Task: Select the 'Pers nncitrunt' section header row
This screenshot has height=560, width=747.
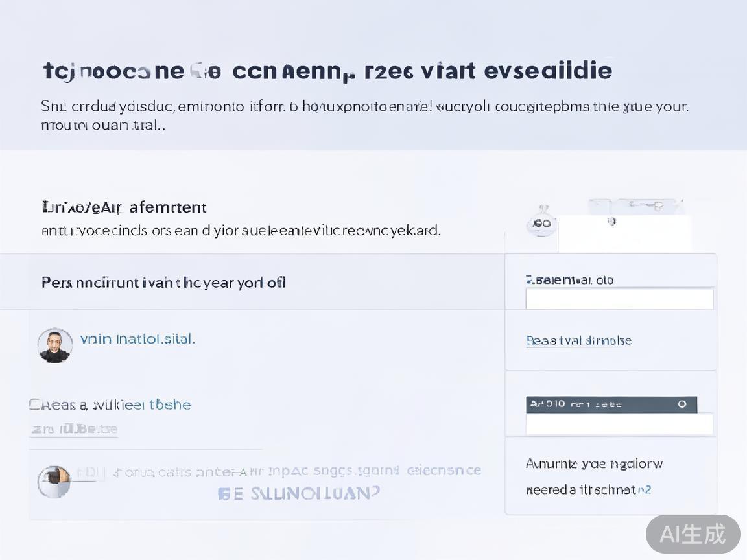Action: pos(253,283)
